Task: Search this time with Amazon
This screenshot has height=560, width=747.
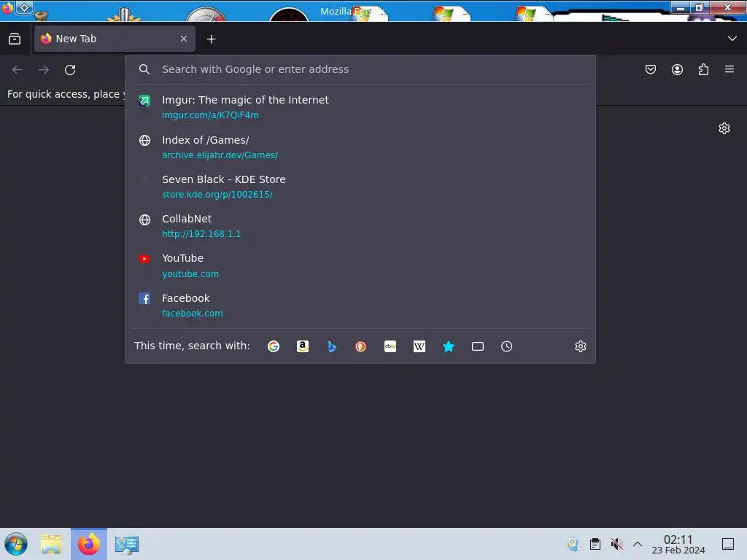Action: 303,346
